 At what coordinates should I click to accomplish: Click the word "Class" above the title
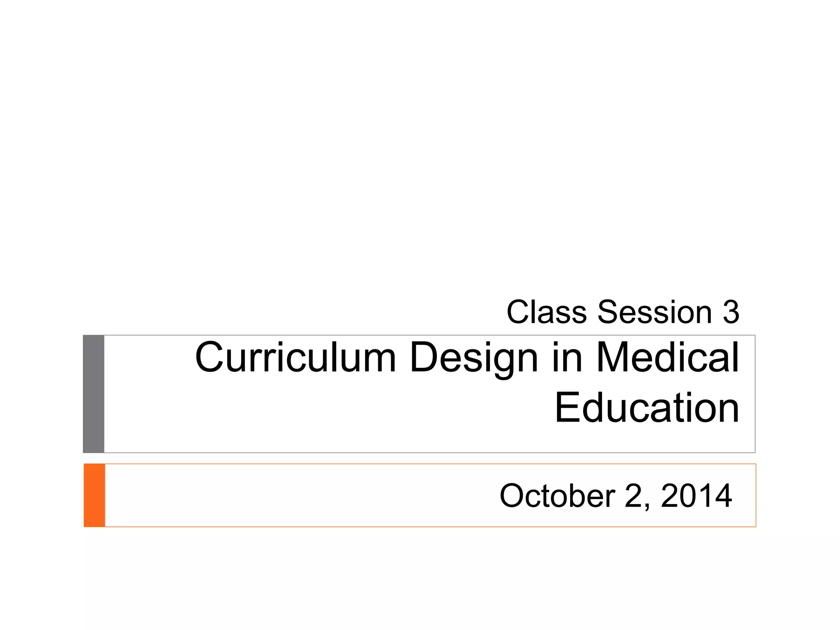(x=546, y=312)
